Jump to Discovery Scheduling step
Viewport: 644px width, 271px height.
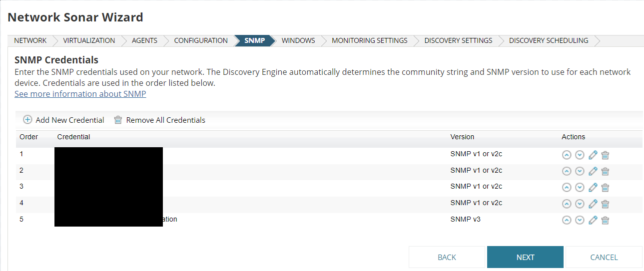(x=548, y=40)
